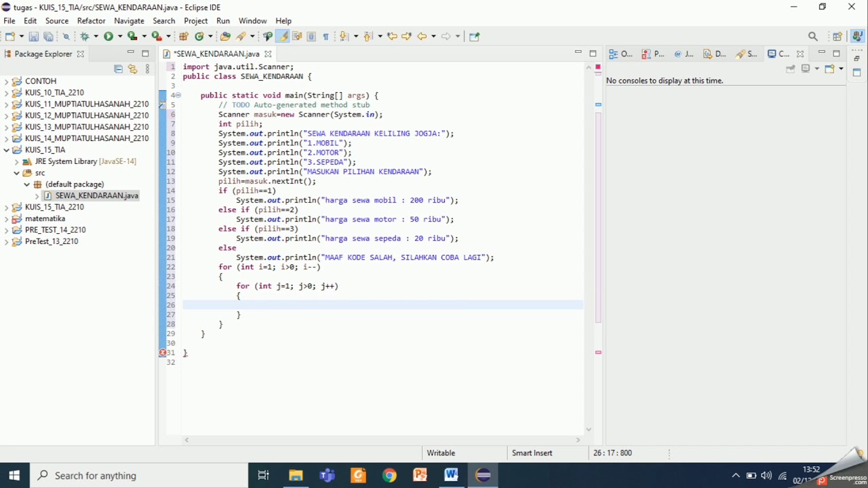
Task: Collapse All in Package Explorer
Action: point(119,68)
